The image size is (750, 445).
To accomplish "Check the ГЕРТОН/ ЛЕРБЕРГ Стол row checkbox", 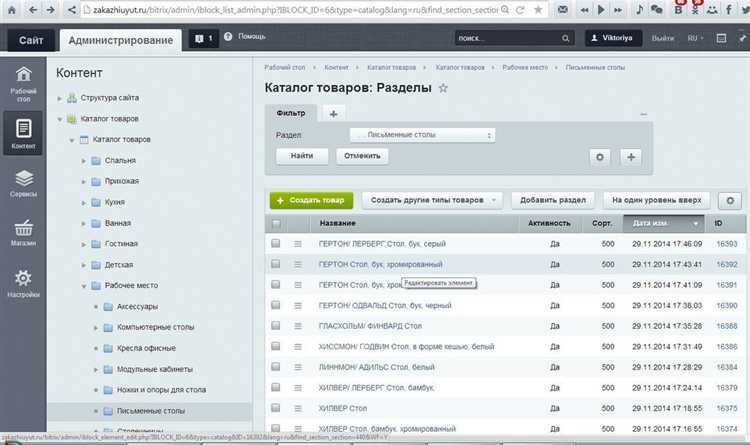I will pos(276,244).
